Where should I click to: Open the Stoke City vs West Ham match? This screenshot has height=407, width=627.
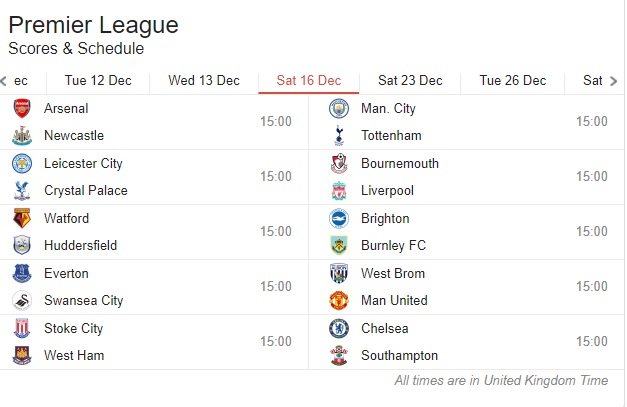(x=154, y=342)
